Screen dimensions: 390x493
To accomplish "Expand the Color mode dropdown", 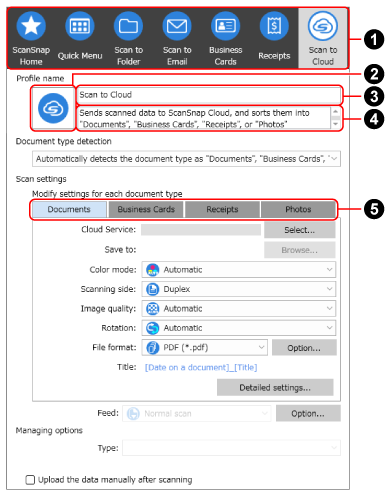I will [x=239, y=270].
